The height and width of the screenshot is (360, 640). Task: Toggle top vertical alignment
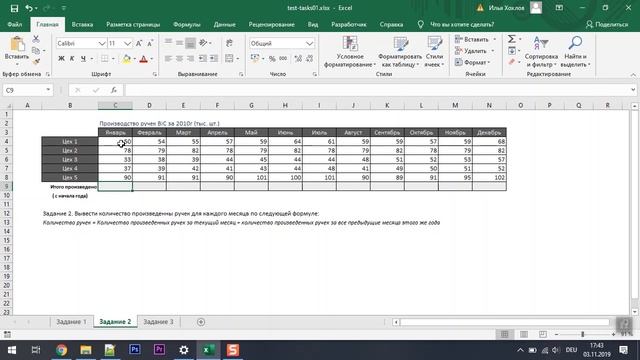168,42
